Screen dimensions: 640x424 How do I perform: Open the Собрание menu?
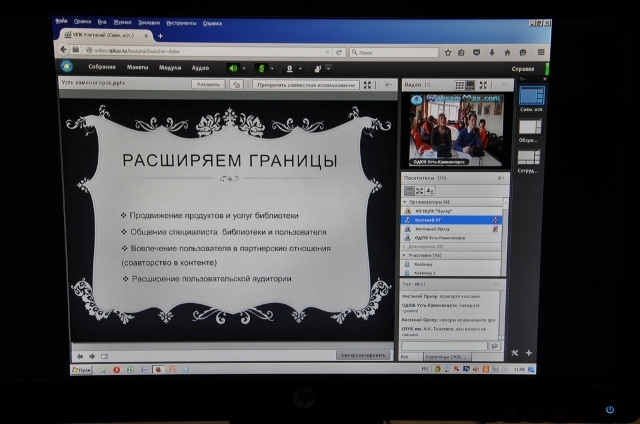pyautogui.click(x=102, y=68)
